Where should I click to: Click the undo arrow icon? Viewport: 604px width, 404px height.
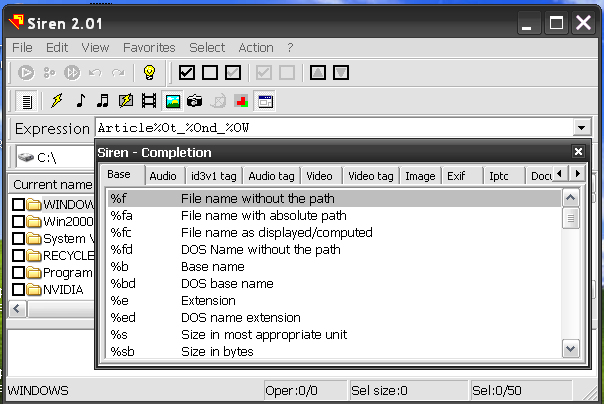pos(95,72)
